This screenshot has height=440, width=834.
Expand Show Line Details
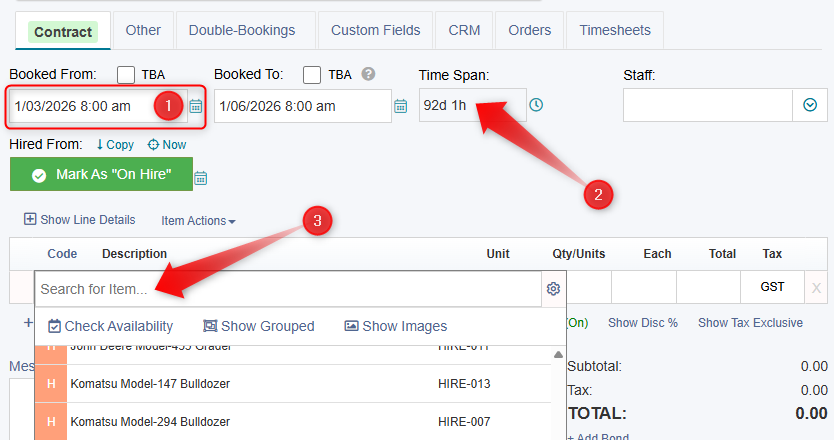click(x=79, y=220)
